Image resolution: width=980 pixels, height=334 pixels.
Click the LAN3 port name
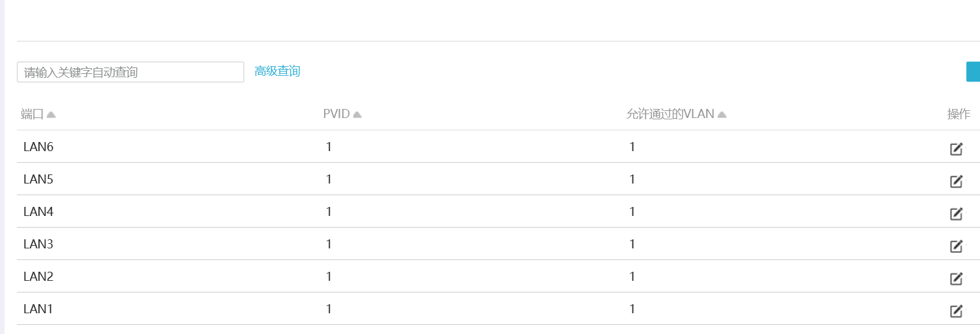pyautogui.click(x=38, y=245)
